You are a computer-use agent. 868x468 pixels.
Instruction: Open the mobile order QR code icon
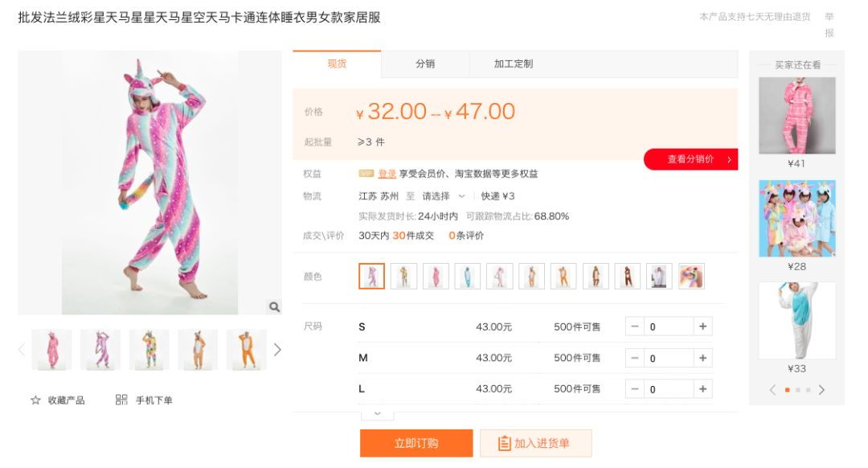tap(121, 400)
